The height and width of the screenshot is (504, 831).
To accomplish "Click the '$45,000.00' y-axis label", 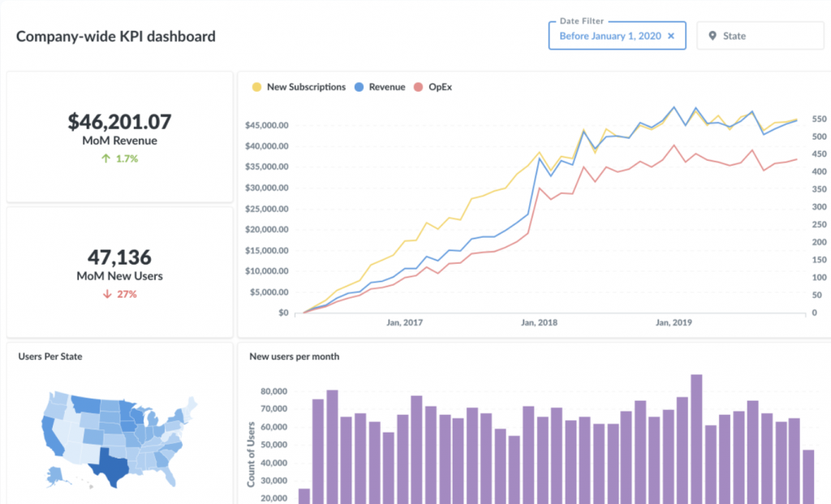I will (266, 126).
